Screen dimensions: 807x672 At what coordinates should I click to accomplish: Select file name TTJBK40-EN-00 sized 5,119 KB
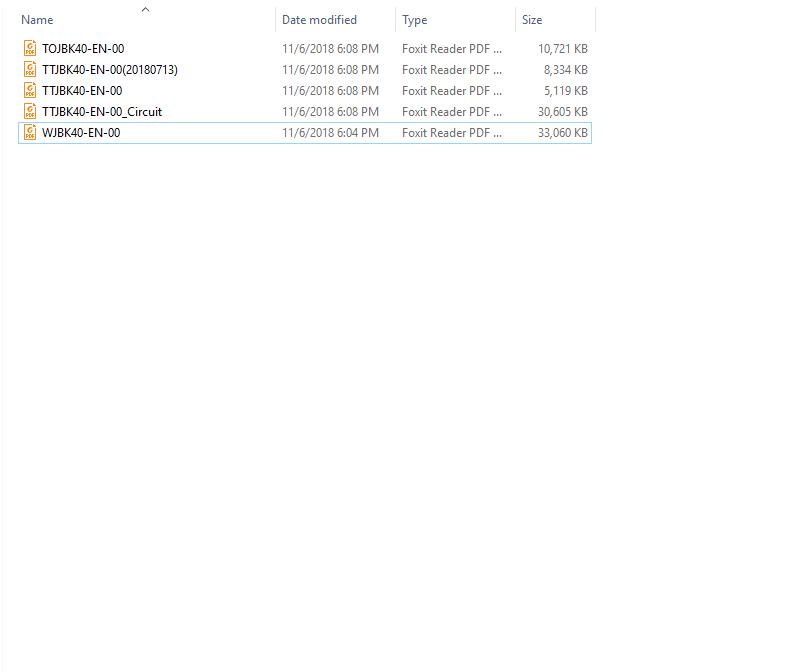(x=82, y=91)
